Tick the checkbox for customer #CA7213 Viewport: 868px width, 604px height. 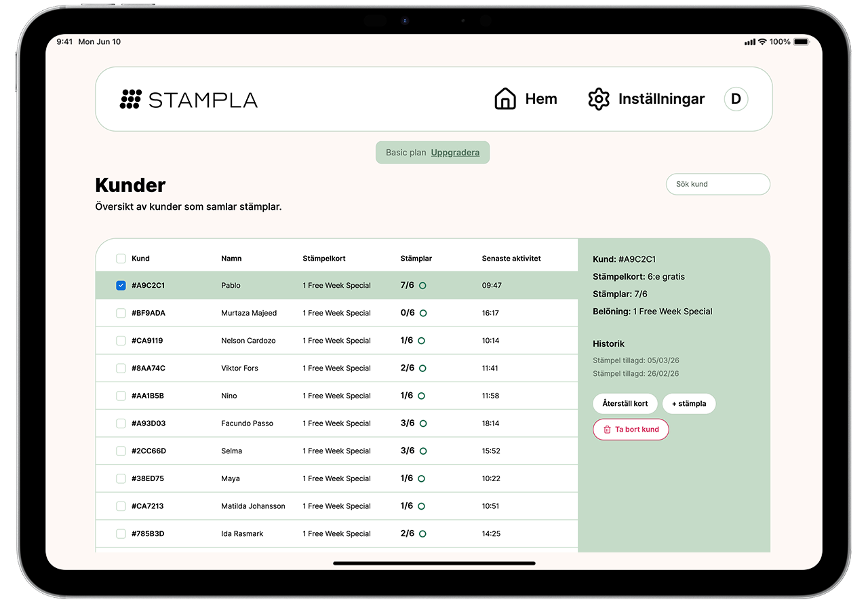121,506
